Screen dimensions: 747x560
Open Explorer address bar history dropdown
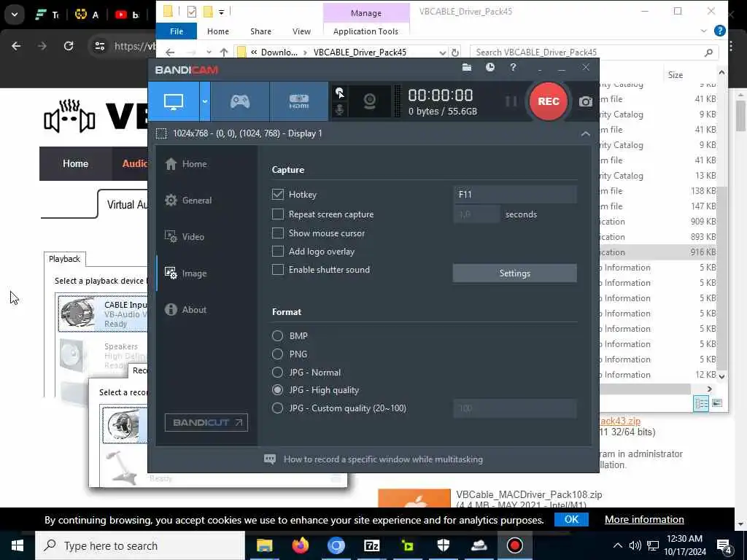(x=443, y=52)
